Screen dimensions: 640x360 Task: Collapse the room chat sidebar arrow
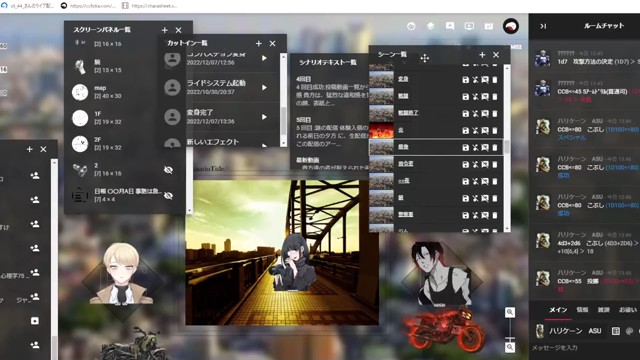[x=543, y=26]
